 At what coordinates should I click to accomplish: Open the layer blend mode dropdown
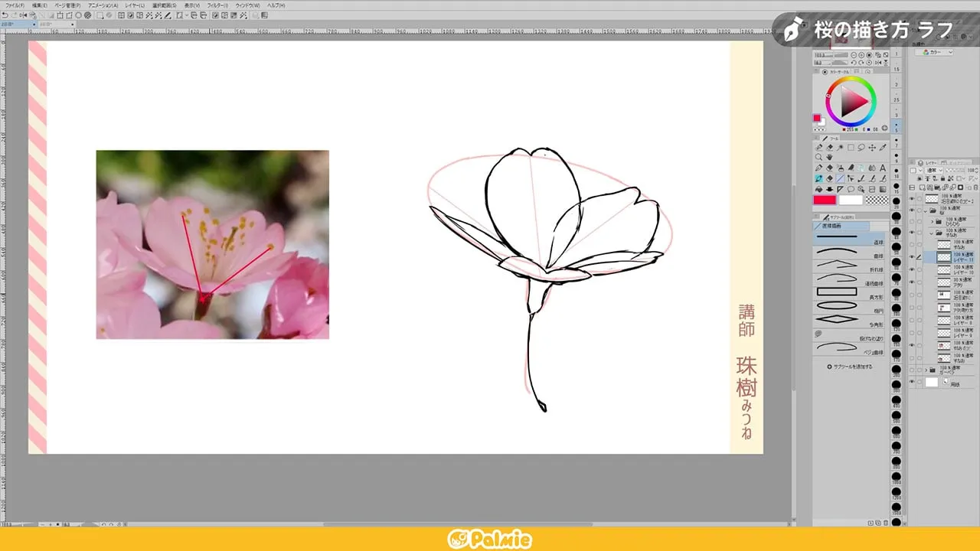[936, 168]
